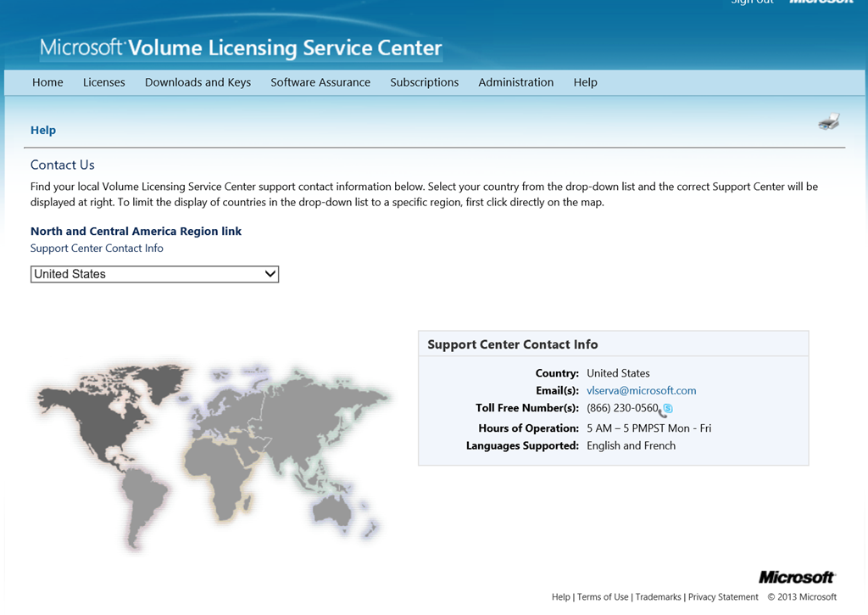
Task: Open the Terms of Use footer link
Action: click(602, 597)
